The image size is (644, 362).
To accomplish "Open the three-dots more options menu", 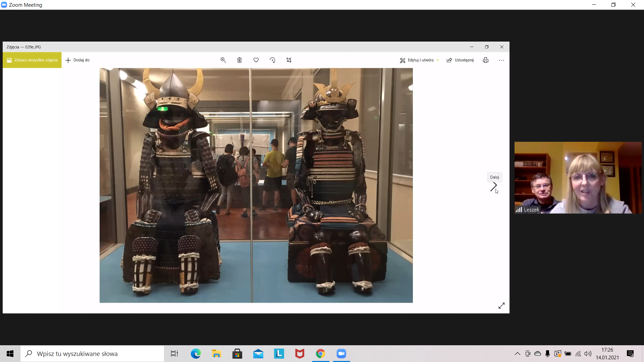I will pos(501,60).
